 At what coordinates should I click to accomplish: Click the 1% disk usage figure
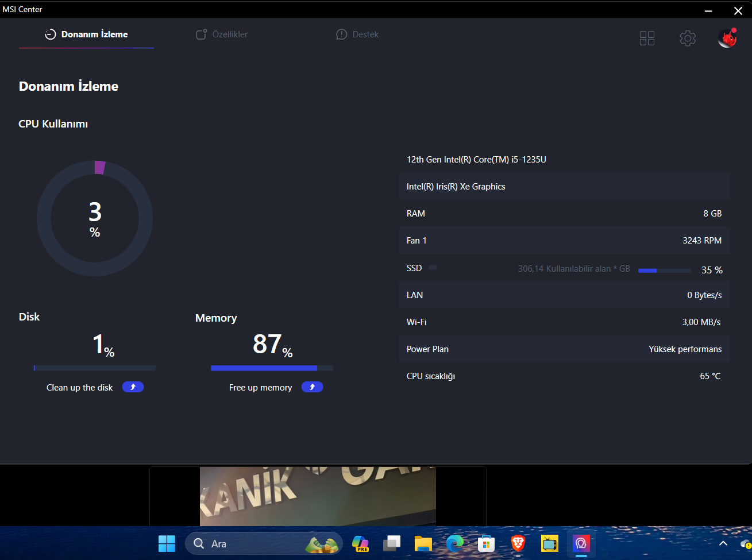pyautogui.click(x=103, y=345)
